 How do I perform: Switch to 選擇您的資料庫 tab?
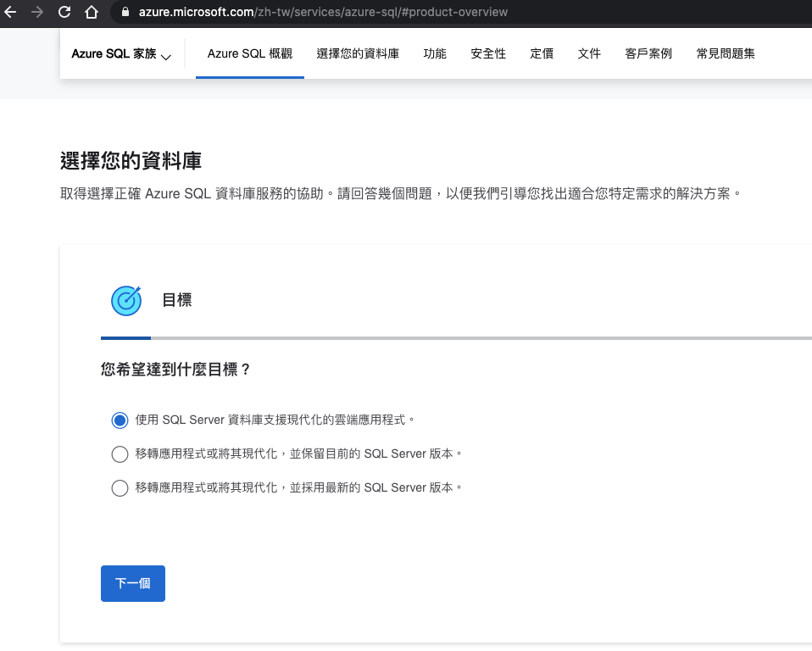[358, 54]
